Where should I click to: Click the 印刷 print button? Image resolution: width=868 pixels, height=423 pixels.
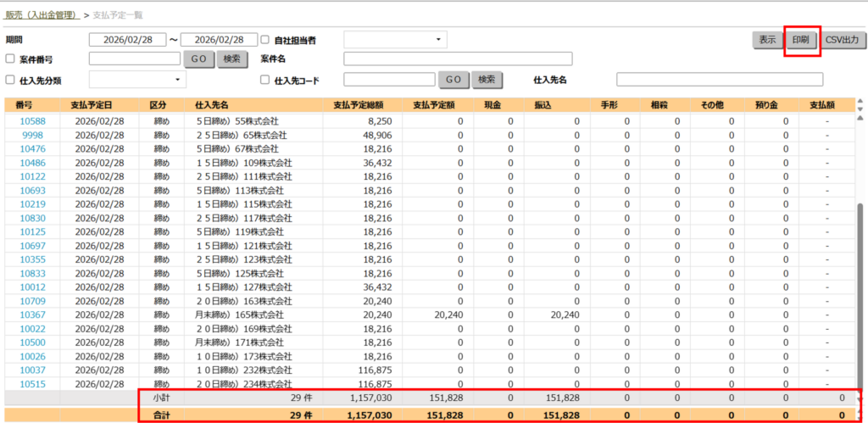(x=801, y=40)
